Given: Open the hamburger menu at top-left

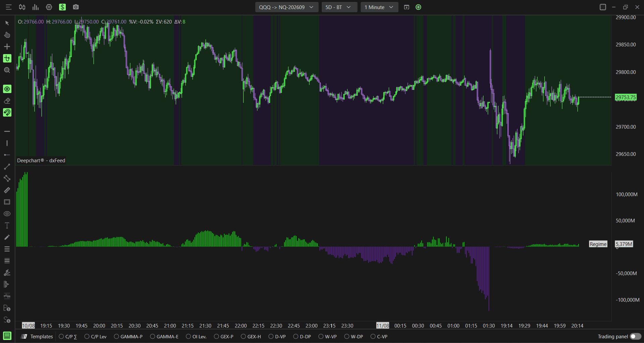Looking at the screenshot, I should point(9,7).
